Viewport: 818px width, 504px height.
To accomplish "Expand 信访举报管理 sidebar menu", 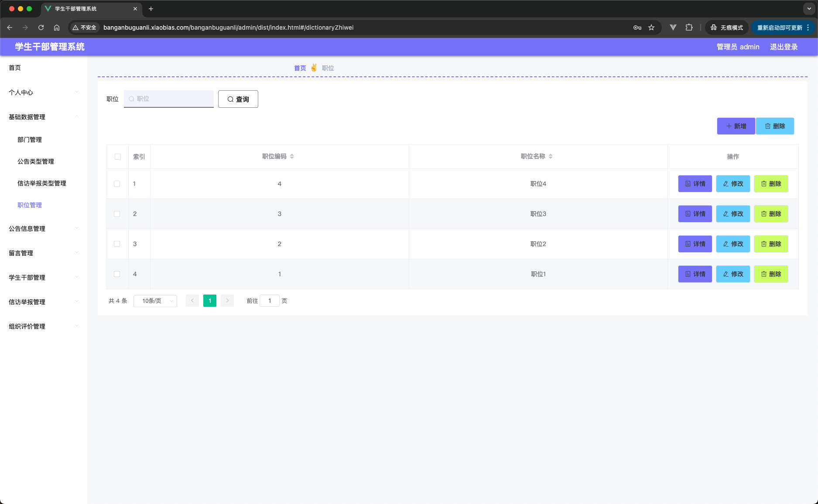I will coord(44,302).
